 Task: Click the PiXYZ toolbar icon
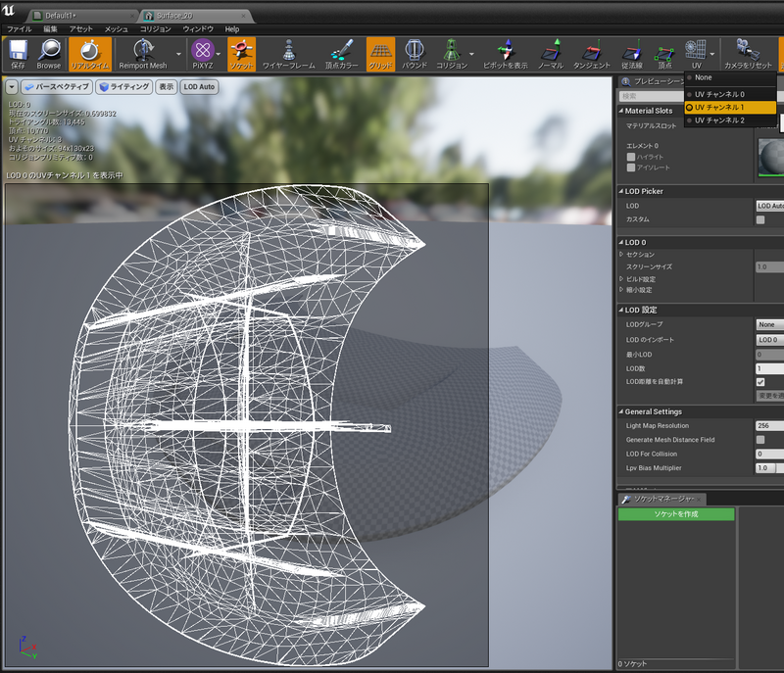coord(203,54)
